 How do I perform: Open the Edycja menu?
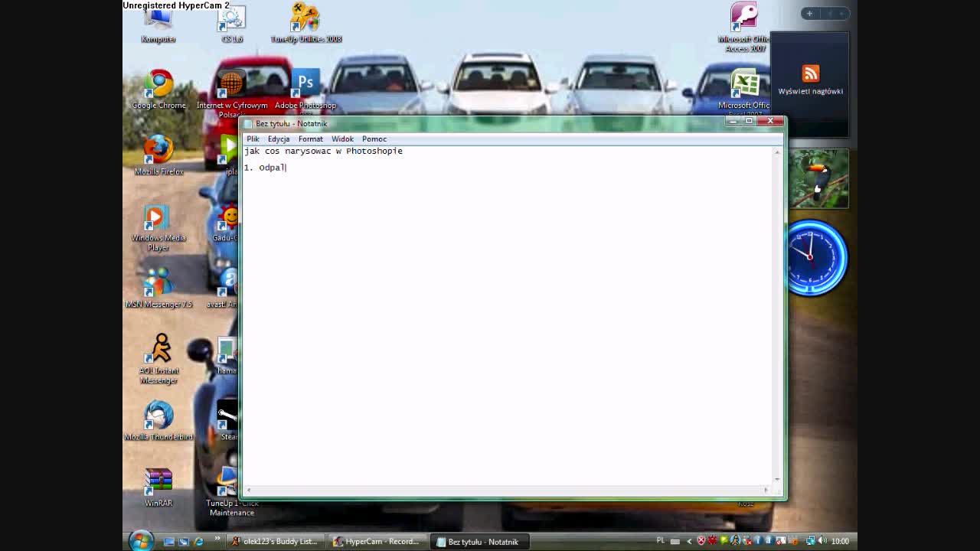(x=279, y=139)
